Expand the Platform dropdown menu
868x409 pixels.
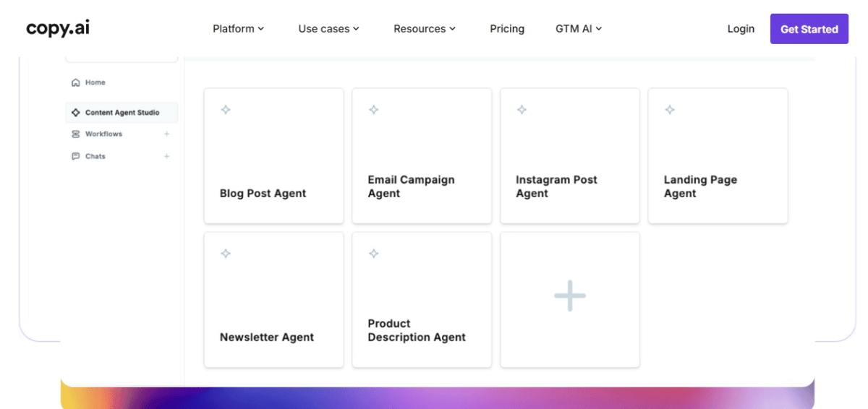pyautogui.click(x=238, y=29)
